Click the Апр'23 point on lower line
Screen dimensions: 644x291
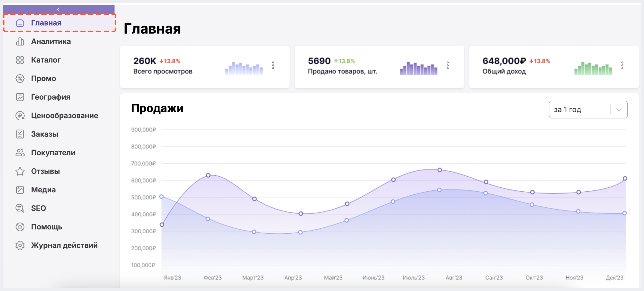[300, 232]
